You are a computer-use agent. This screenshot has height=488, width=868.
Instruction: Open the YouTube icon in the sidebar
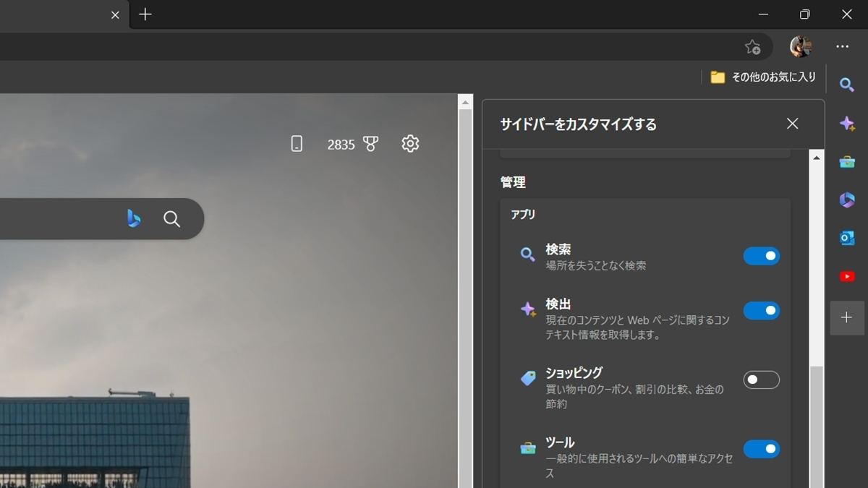(x=846, y=276)
